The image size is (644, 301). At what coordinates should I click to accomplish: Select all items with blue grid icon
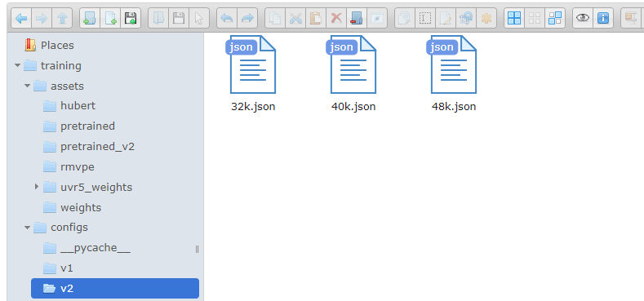(x=514, y=18)
